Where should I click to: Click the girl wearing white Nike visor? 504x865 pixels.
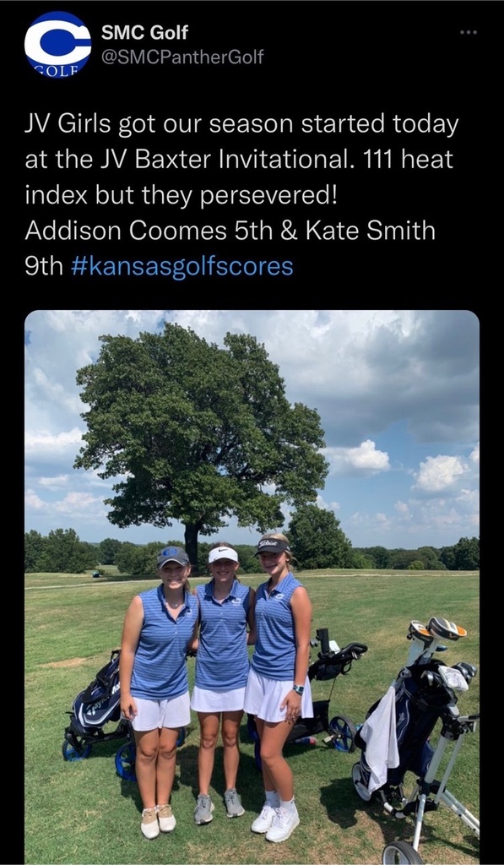222,678
